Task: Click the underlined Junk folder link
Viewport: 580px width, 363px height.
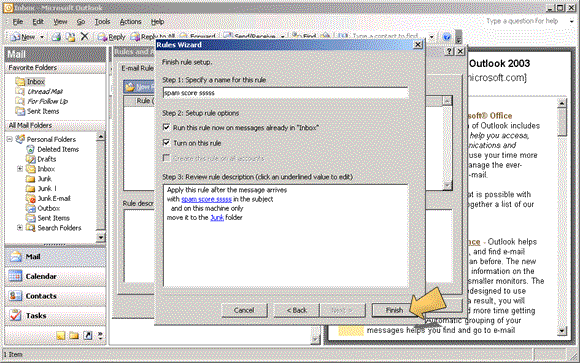Action: point(217,218)
